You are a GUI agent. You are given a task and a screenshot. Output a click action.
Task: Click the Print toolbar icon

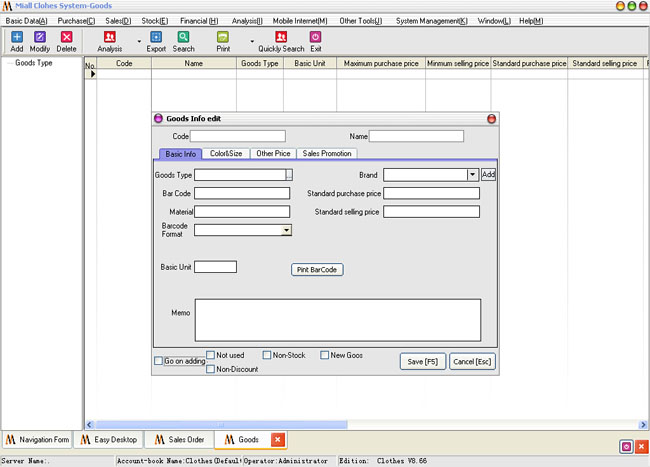pos(223,41)
